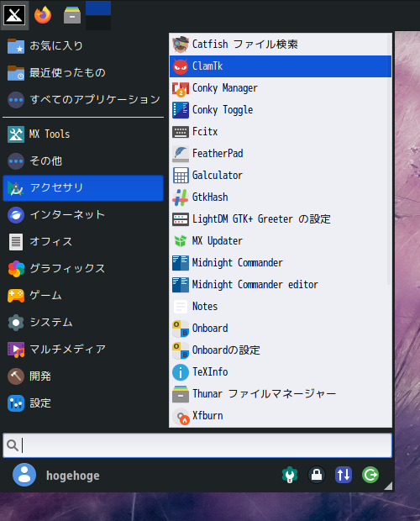Select the ゲーム category

(83, 296)
